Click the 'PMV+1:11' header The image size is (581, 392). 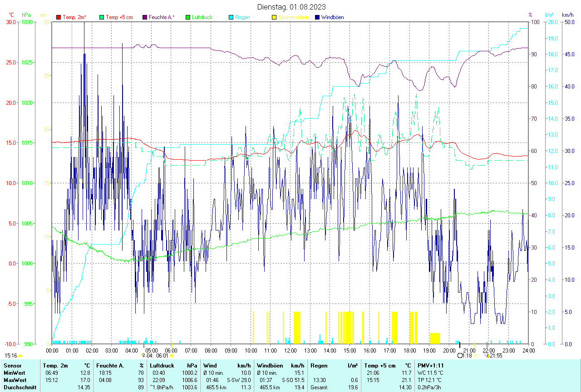(x=431, y=365)
